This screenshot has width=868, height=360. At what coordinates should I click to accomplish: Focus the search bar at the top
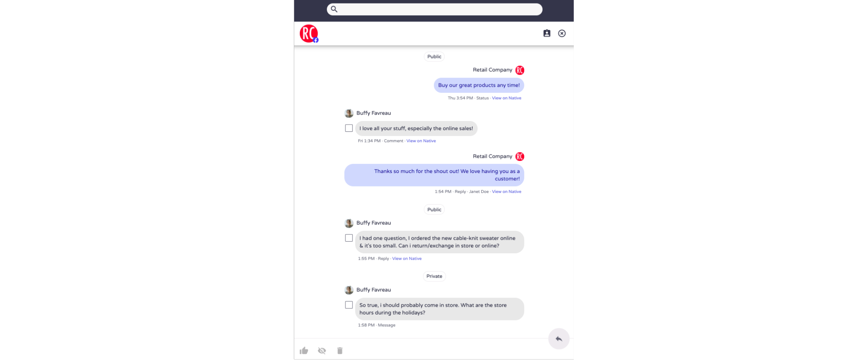(434, 9)
